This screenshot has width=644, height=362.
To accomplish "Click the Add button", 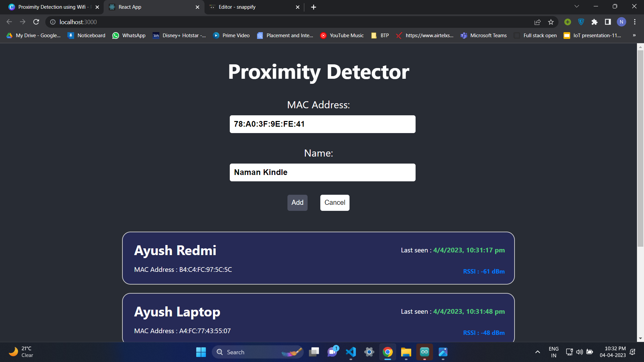I will (x=297, y=202).
